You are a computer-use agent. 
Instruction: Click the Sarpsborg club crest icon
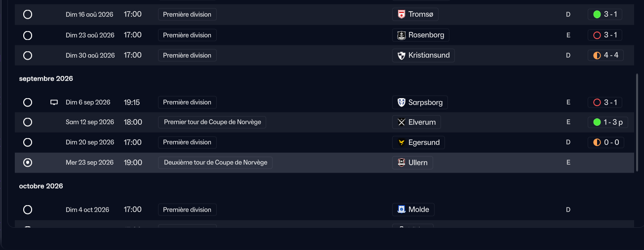coord(402,103)
